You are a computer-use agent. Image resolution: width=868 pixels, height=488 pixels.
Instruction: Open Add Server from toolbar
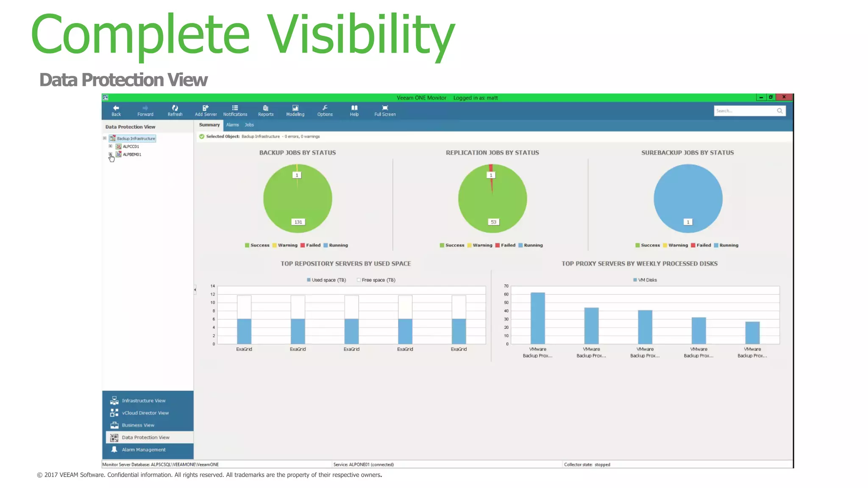click(x=206, y=108)
